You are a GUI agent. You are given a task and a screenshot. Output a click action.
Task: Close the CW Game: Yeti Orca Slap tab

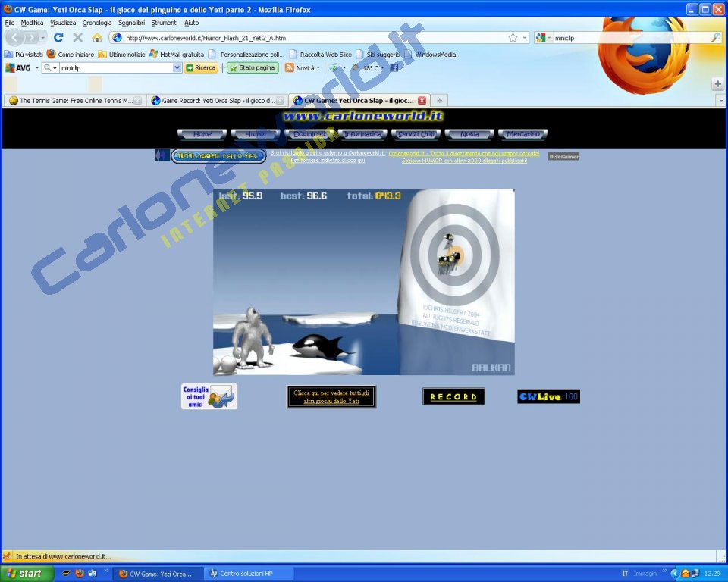click(422, 100)
